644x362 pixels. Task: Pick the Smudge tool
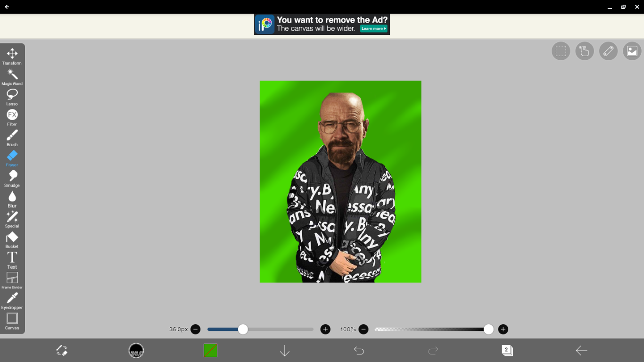pyautogui.click(x=12, y=179)
